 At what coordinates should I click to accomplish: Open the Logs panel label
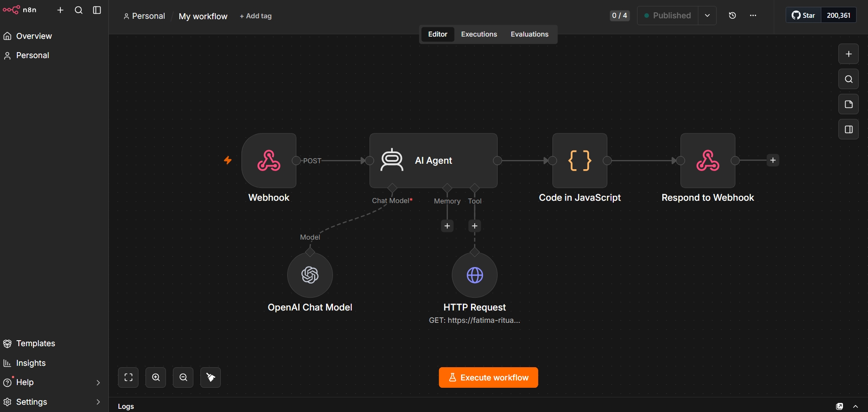click(x=126, y=406)
